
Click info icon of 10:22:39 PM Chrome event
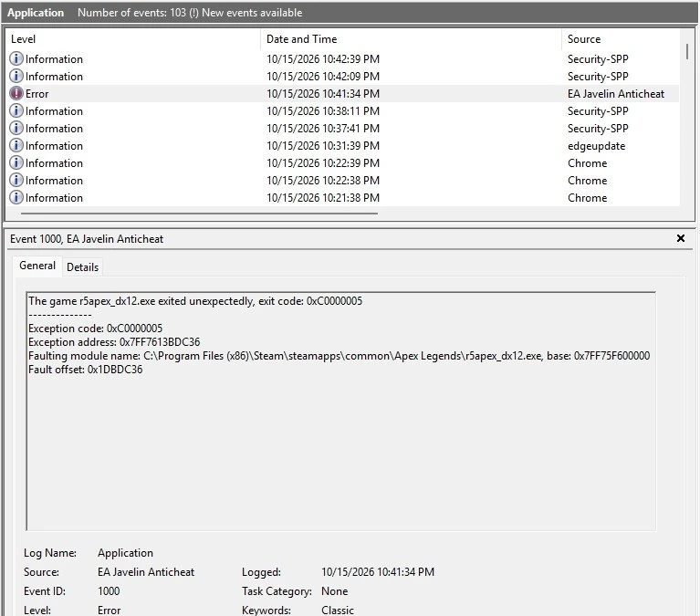click(16, 163)
